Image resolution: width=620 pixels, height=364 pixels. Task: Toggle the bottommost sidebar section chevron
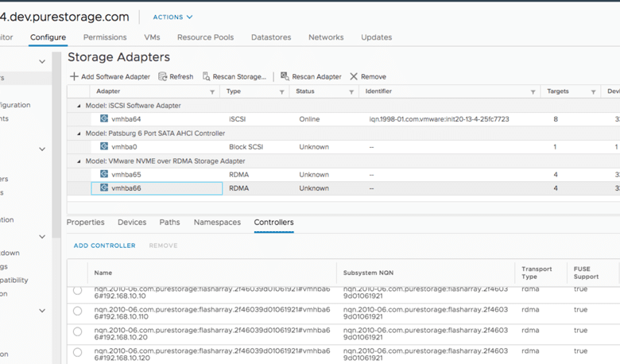click(x=42, y=311)
